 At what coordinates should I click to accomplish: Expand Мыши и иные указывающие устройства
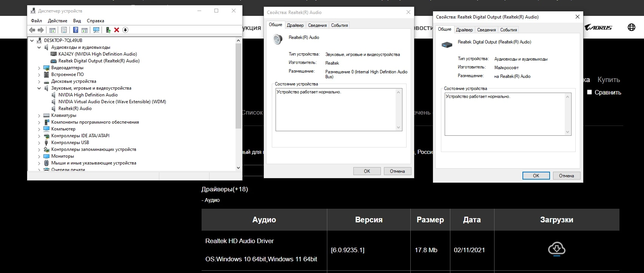coord(39,163)
